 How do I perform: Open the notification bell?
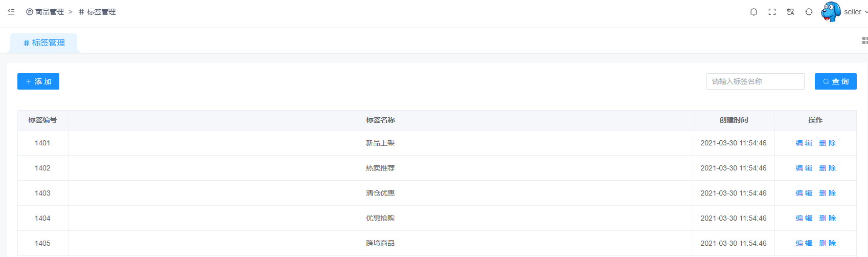coord(753,12)
